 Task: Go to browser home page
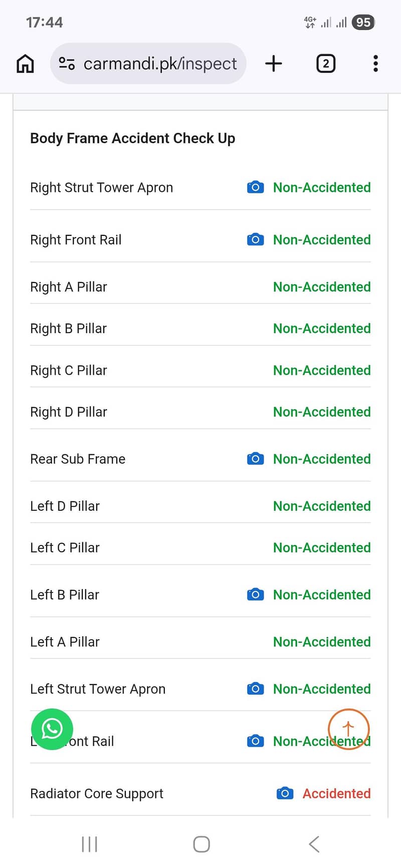click(26, 64)
